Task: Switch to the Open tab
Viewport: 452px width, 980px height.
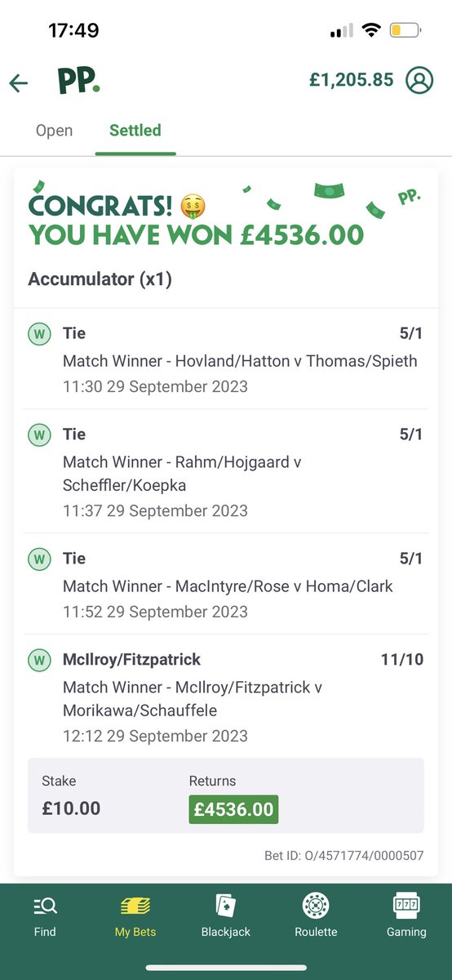Action: (x=54, y=131)
